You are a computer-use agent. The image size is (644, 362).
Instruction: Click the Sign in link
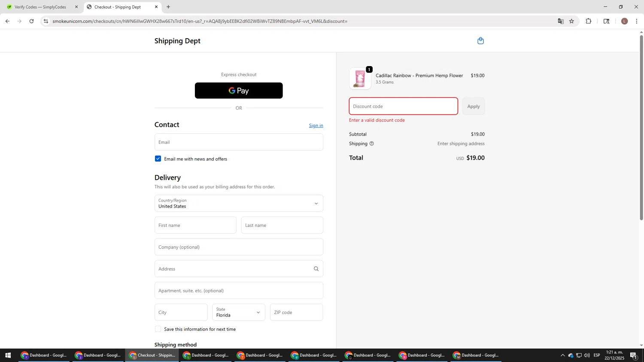[x=316, y=125]
